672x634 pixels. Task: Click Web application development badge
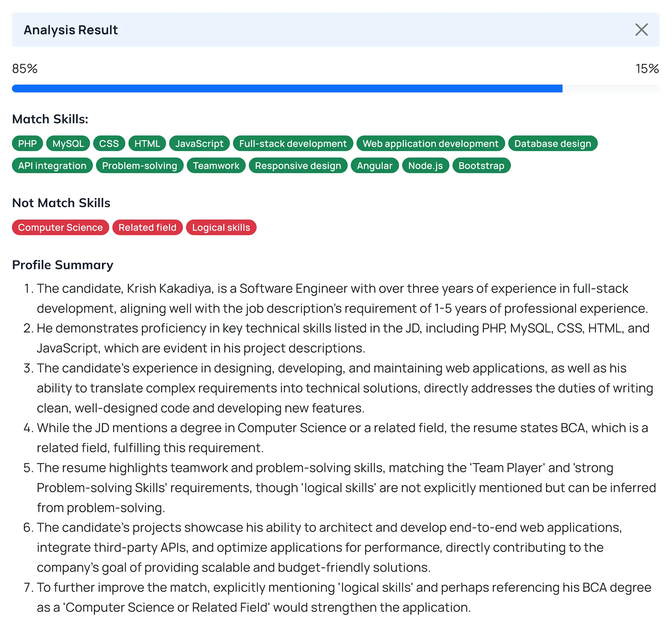(x=430, y=144)
